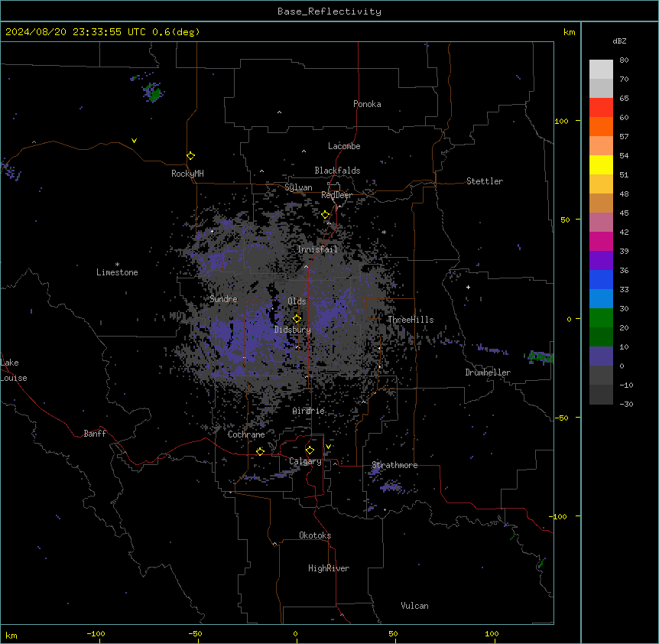The image size is (659, 644).
Task: Click the Stettler city label
Action: pyautogui.click(x=485, y=181)
